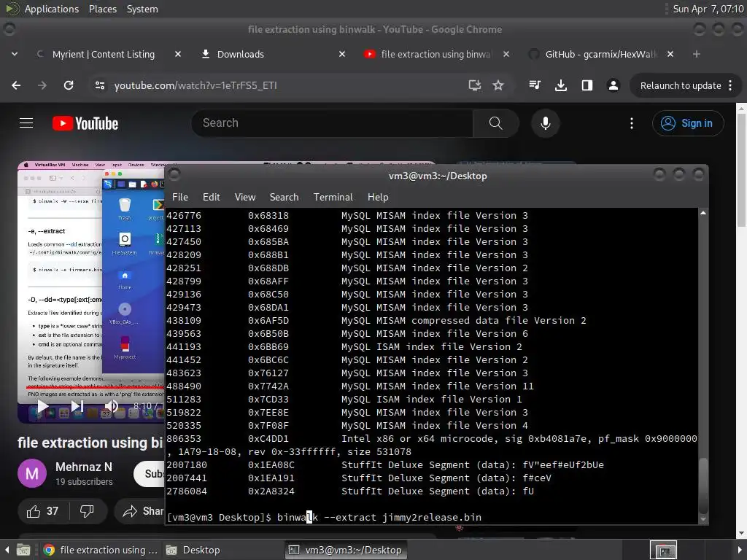Click terminal scrollbar down arrow
747x560 pixels.
[703, 519]
